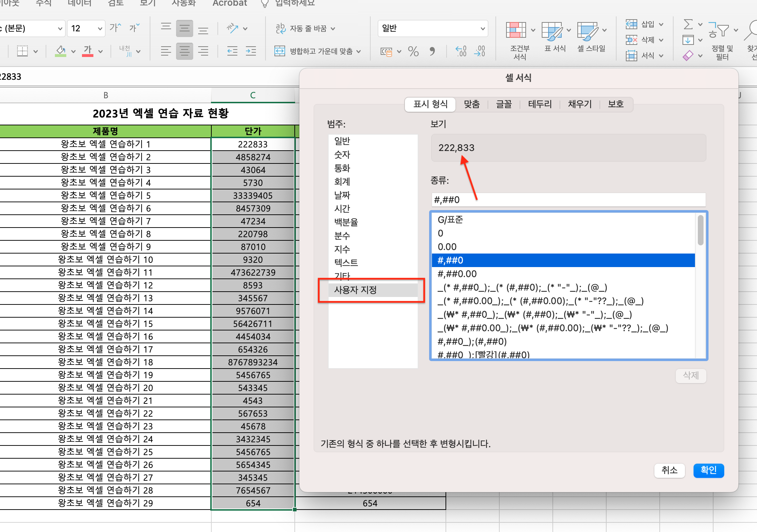Select 사용자 지정 category

coord(373,290)
